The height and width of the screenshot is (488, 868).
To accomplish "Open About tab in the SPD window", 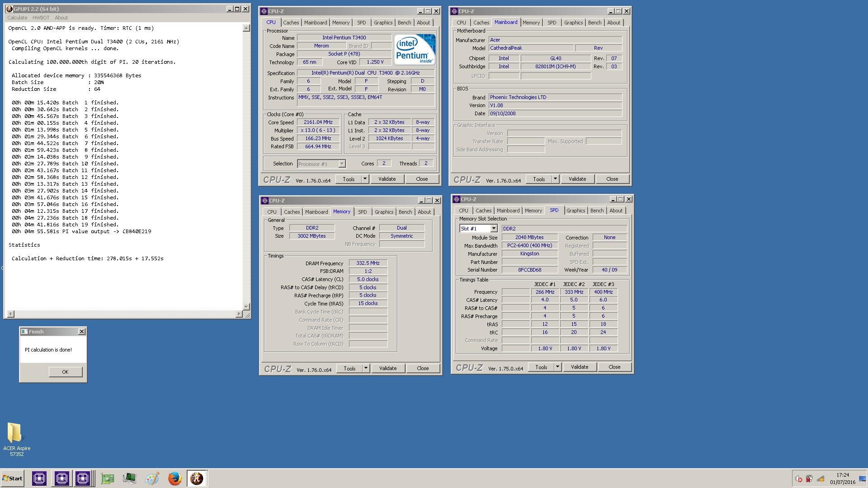I will click(616, 211).
